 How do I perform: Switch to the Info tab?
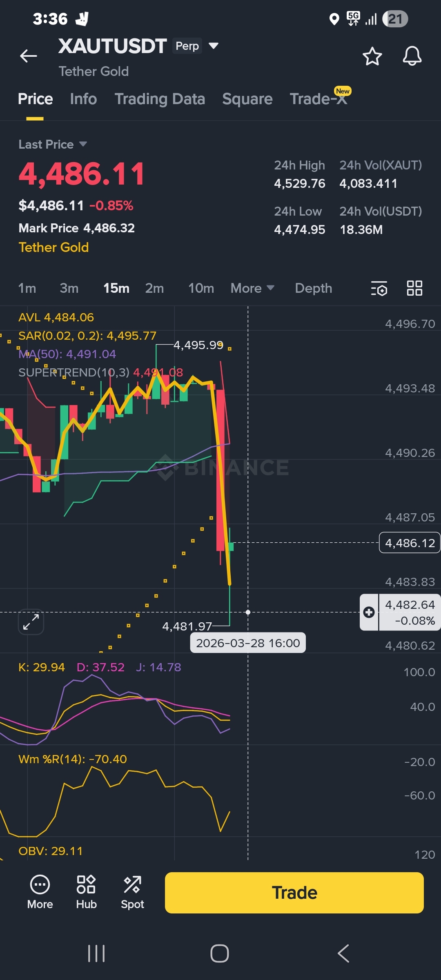pyautogui.click(x=83, y=99)
